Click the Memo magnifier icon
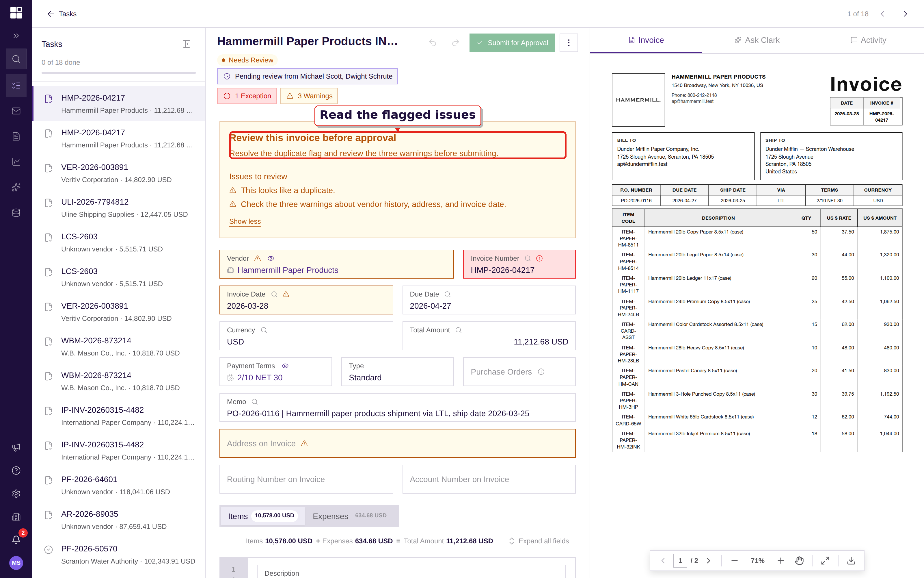 click(255, 402)
